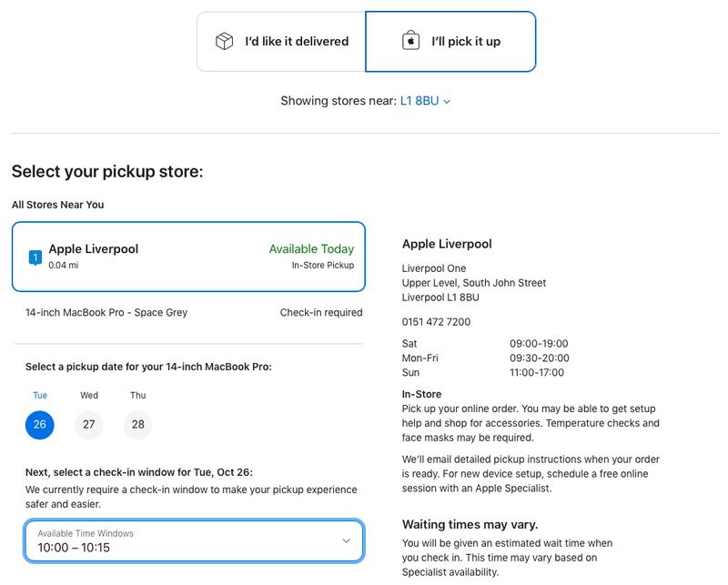Select Thursday the 28th as pickup date
The height and width of the screenshot is (585, 728).
tap(137, 424)
